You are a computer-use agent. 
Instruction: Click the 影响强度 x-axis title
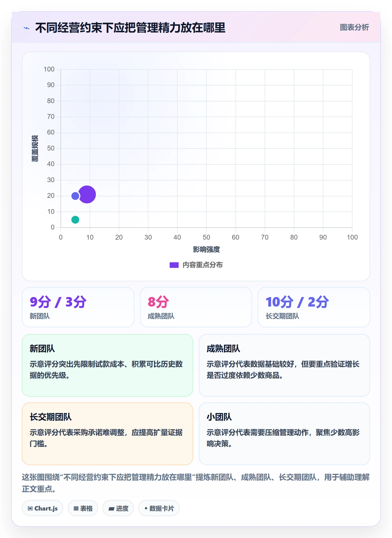coord(206,249)
